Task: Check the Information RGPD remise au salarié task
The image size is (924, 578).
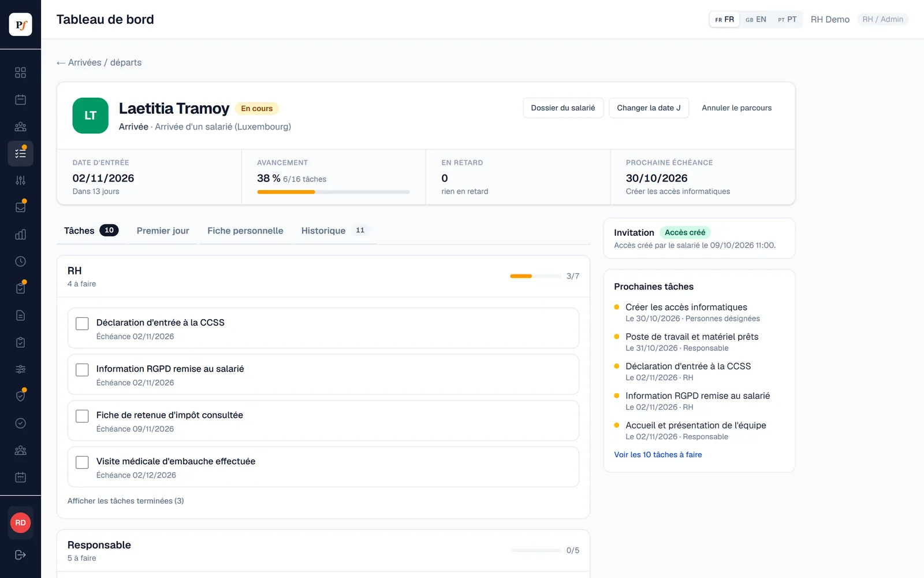Action: click(x=82, y=370)
